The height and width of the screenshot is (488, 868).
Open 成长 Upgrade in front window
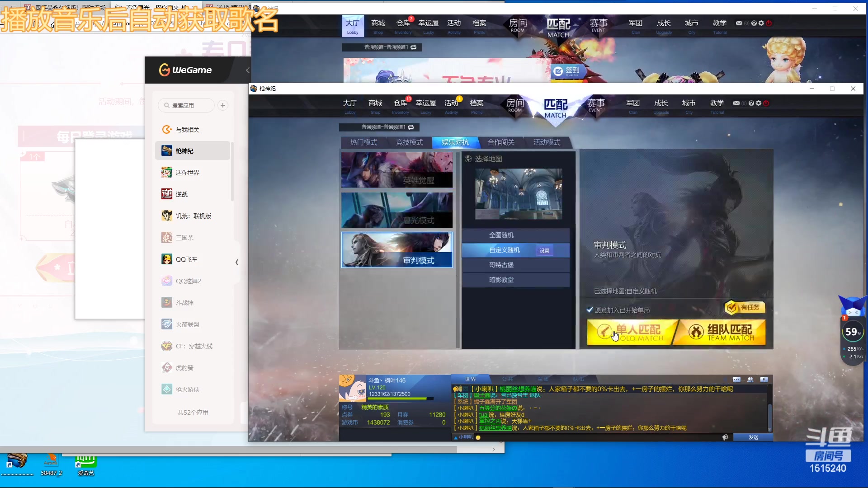coord(661,106)
